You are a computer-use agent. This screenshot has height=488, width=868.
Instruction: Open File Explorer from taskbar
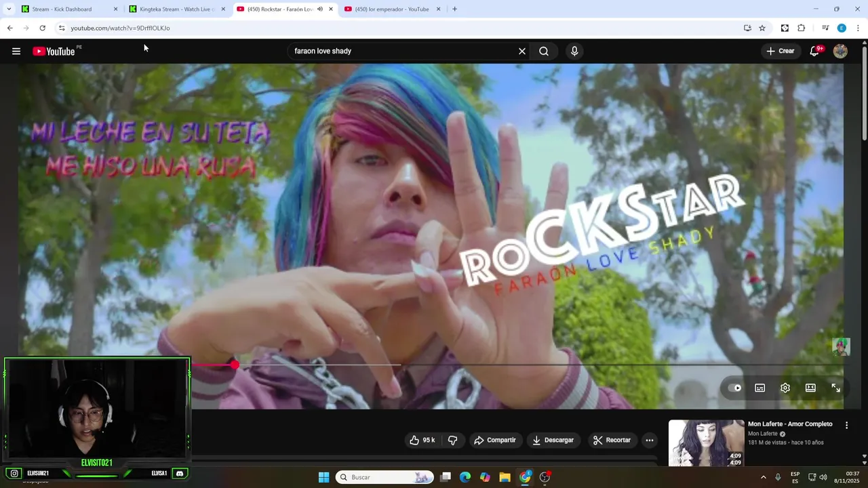click(505, 477)
